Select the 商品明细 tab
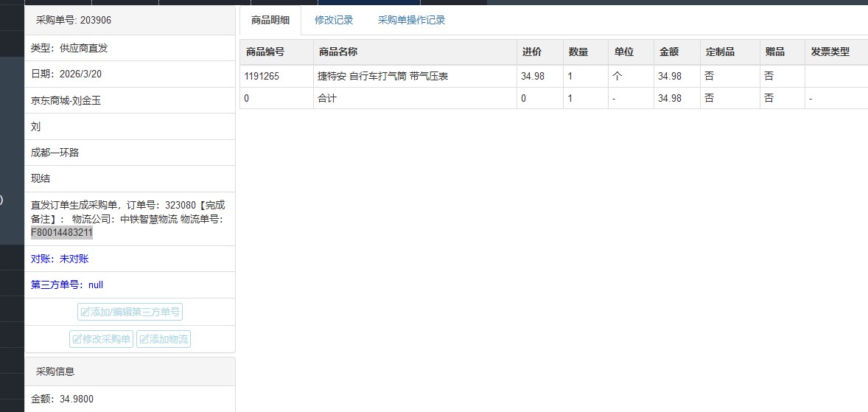Image resolution: width=868 pixels, height=412 pixels. coord(270,21)
